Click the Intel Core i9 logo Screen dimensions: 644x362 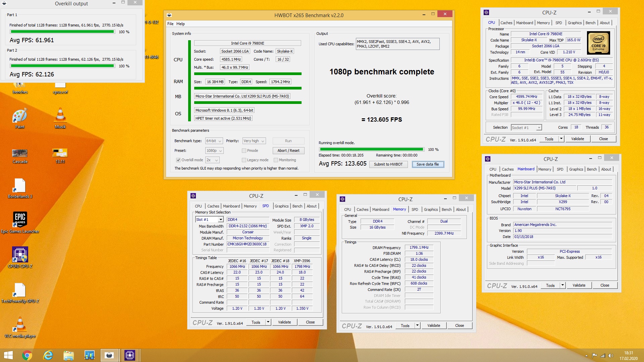[598, 43]
